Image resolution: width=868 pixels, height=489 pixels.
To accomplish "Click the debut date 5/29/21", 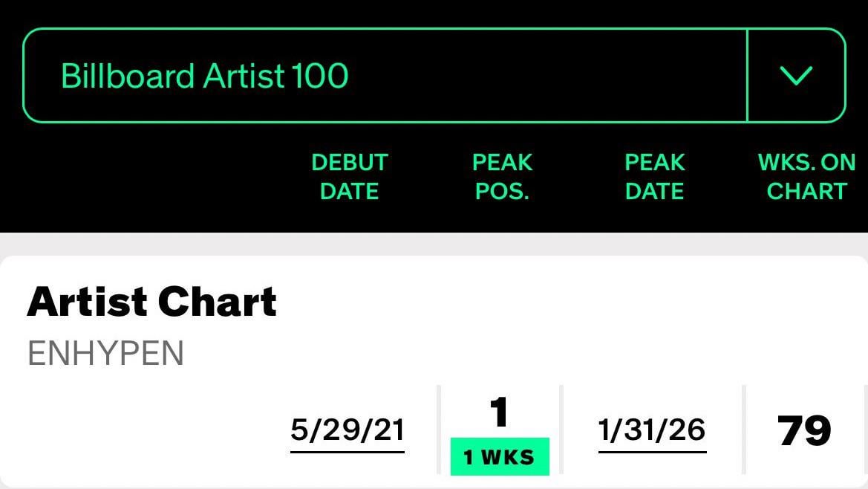I will point(347,428).
